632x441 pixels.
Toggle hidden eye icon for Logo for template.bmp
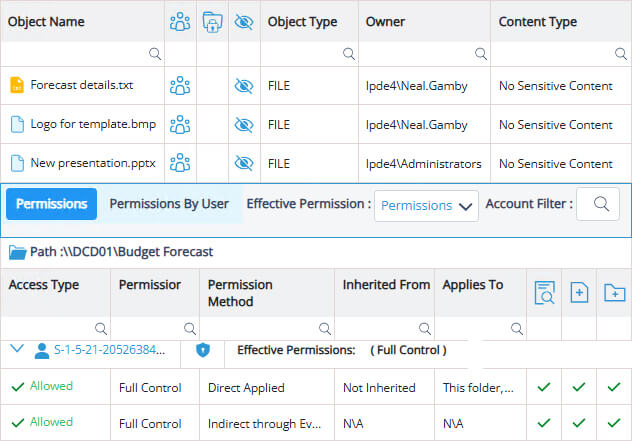[x=243, y=125]
